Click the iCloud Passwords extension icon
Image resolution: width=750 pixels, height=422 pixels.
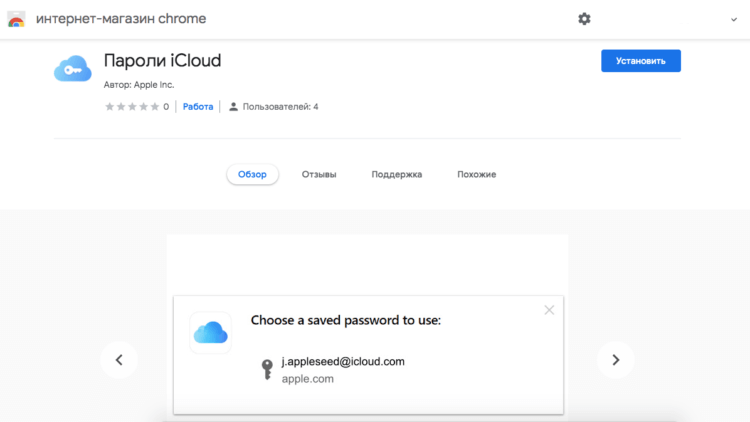click(73, 69)
